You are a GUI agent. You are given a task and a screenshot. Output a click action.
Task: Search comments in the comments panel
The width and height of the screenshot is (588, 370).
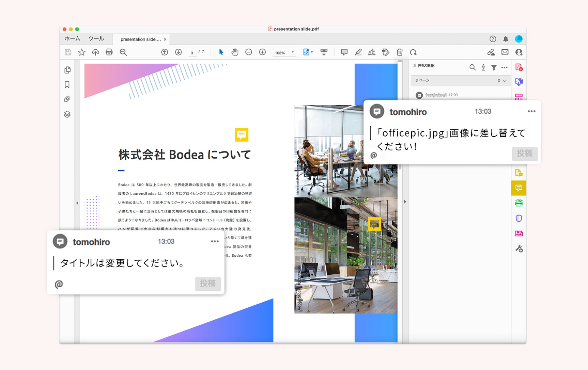tap(473, 67)
